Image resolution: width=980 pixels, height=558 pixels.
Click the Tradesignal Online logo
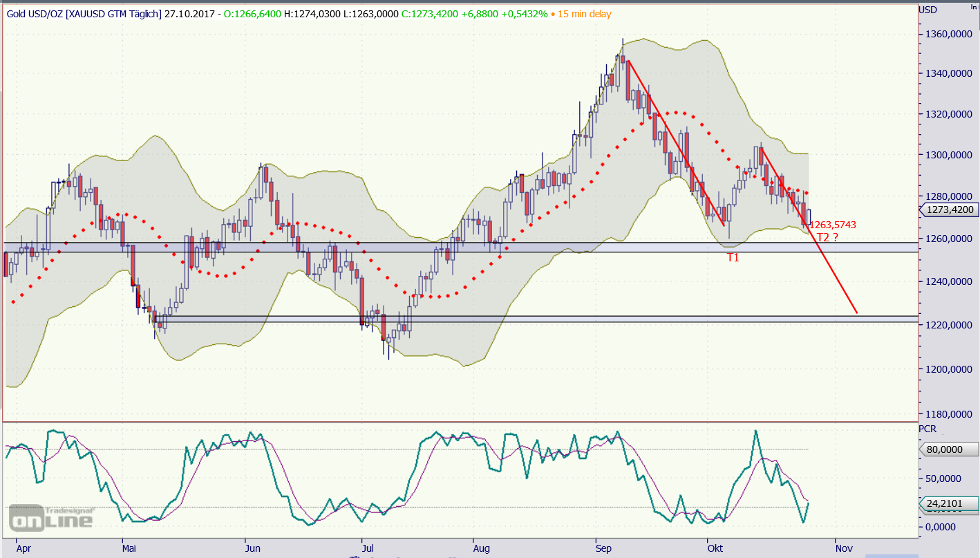(x=50, y=516)
